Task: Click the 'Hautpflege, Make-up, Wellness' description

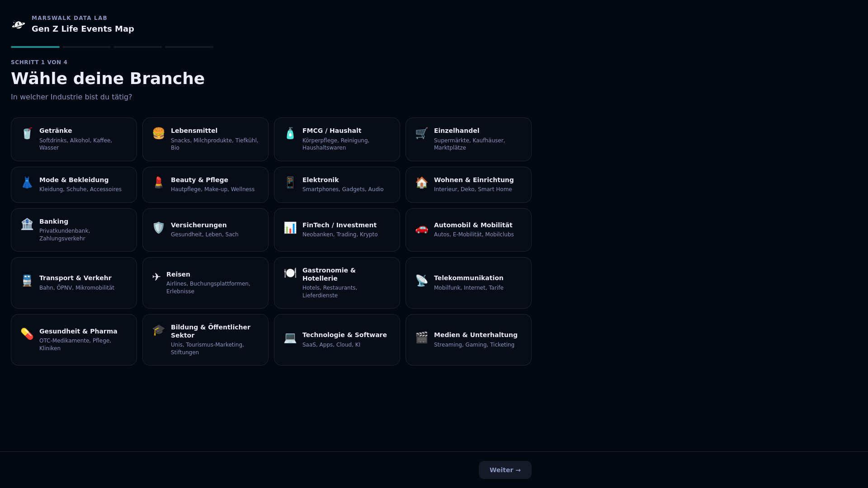Action: tap(212, 189)
